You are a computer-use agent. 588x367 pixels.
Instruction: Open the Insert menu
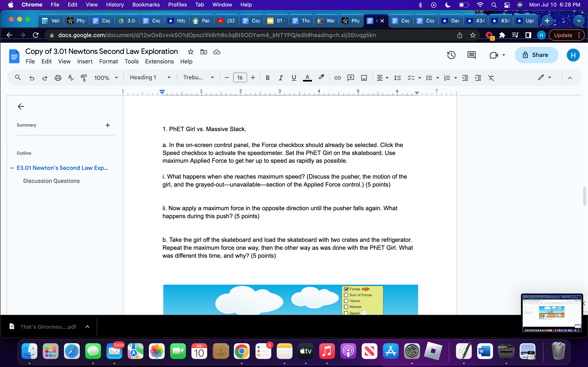[85, 61]
